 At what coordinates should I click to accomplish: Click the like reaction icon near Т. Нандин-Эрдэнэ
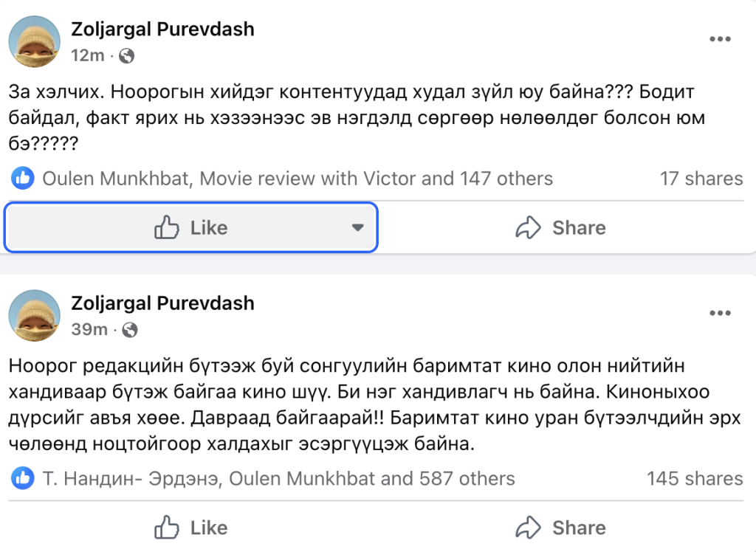point(23,478)
